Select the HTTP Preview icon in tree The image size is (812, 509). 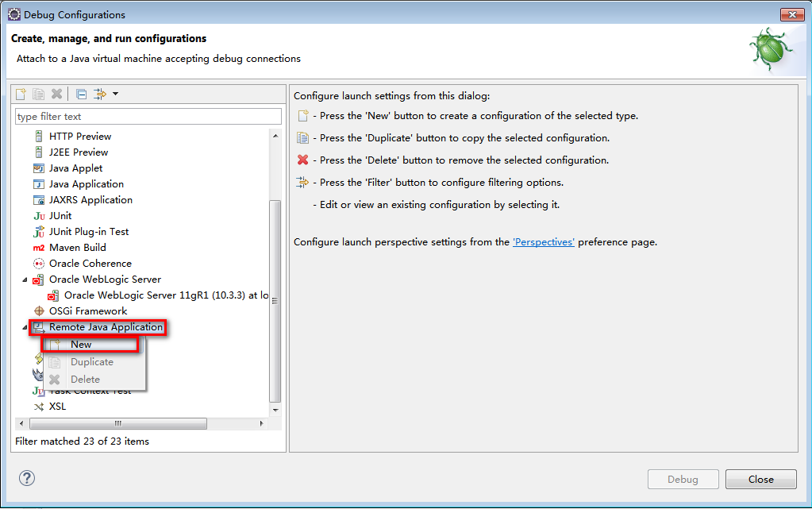click(39, 137)
